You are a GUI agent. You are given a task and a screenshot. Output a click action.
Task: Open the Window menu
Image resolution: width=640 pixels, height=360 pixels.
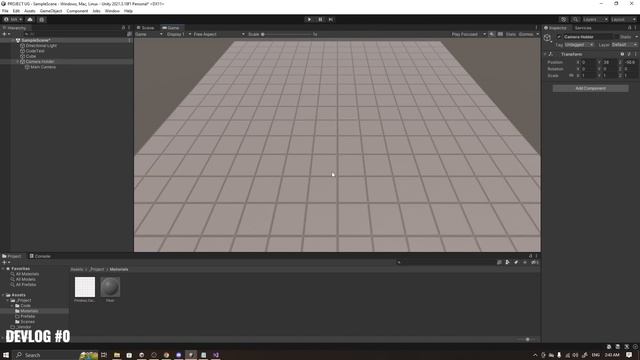[112, 11]
